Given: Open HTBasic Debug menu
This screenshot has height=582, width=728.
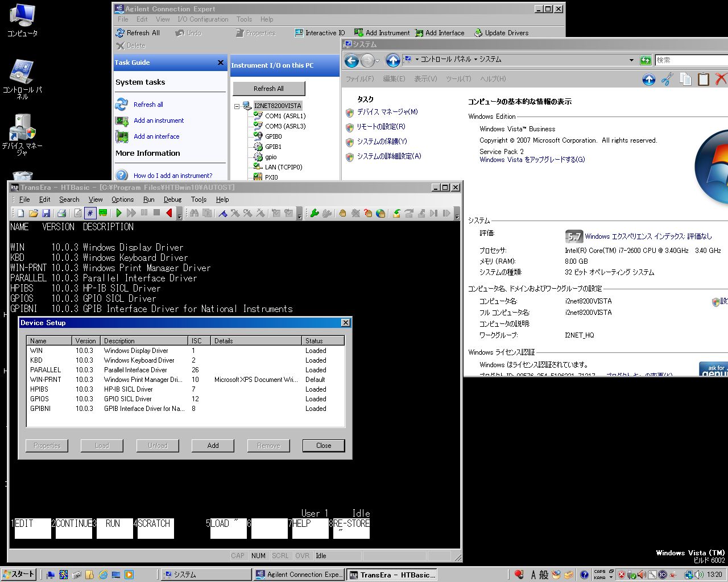Looking at the screenshot, I should 172,199.
